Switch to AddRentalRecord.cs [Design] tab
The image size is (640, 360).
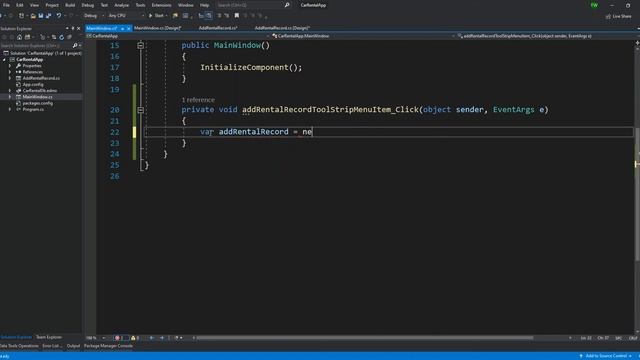282,28
